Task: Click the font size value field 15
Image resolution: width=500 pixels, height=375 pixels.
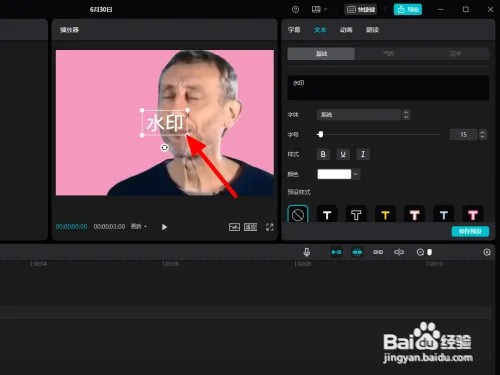Action: click(x=464, y=135)
